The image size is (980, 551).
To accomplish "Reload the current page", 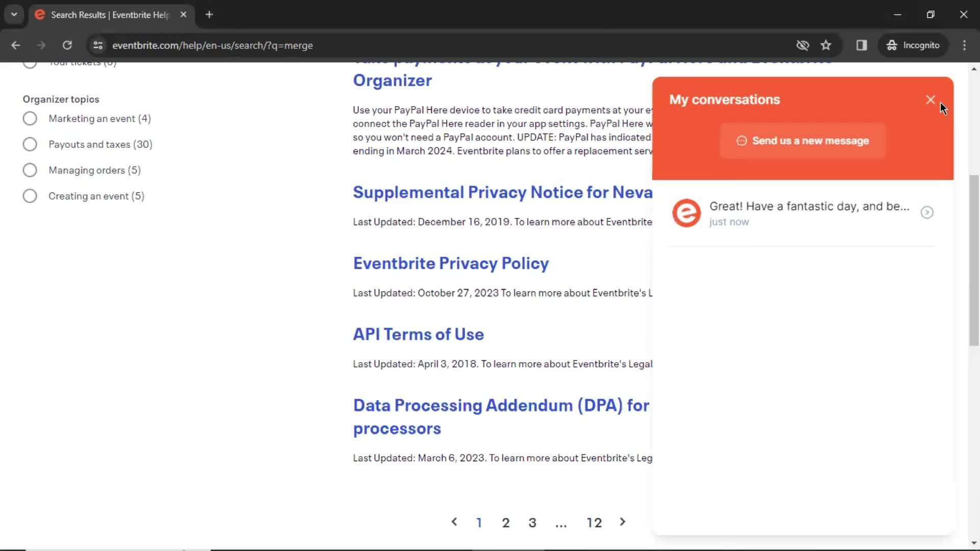I will (x=67, y=45).
